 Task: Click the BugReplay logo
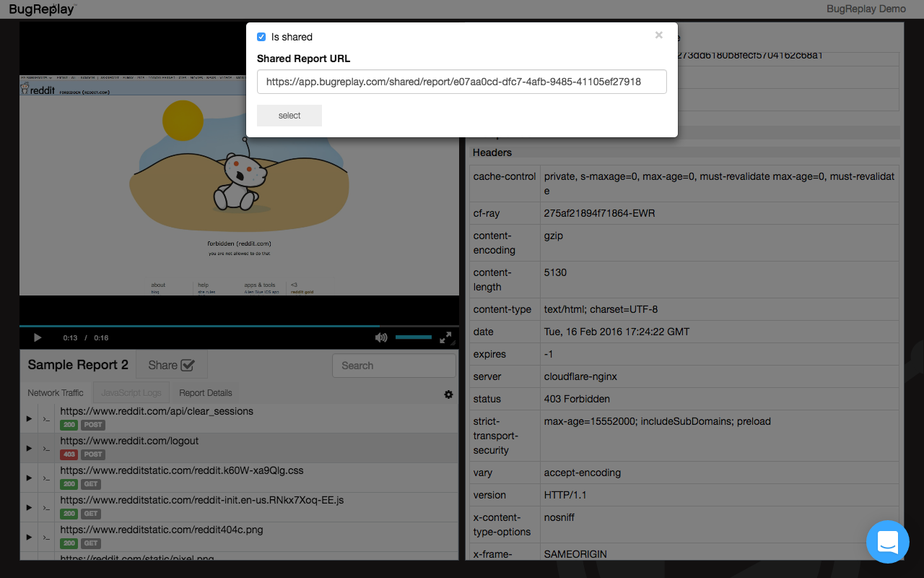[x=43, y=9]
